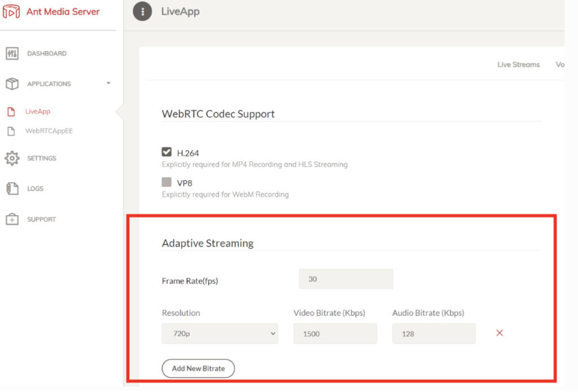Click the WebM Recording description text

[225, 194]
